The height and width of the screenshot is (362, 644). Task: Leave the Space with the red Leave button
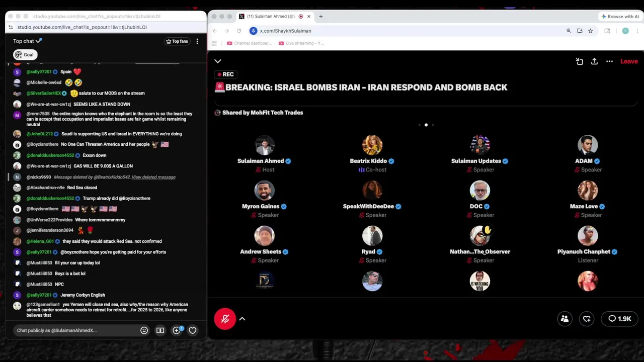coord(629,61)
